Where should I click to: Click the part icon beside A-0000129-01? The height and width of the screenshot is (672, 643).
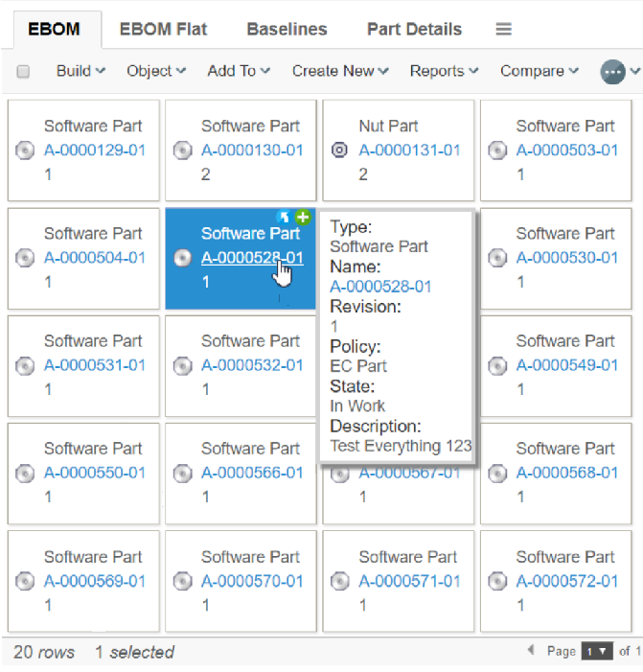click(x=25, y=151)
